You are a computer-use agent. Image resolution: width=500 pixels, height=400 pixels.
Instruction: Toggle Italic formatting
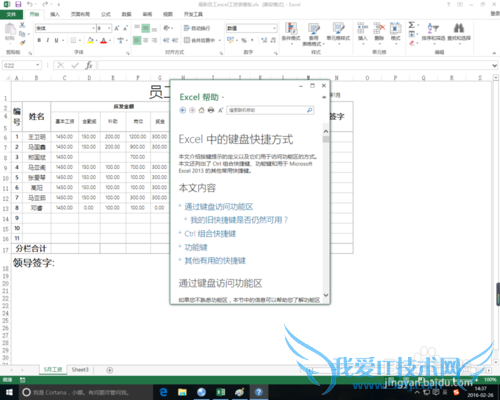tap(47, 40)
